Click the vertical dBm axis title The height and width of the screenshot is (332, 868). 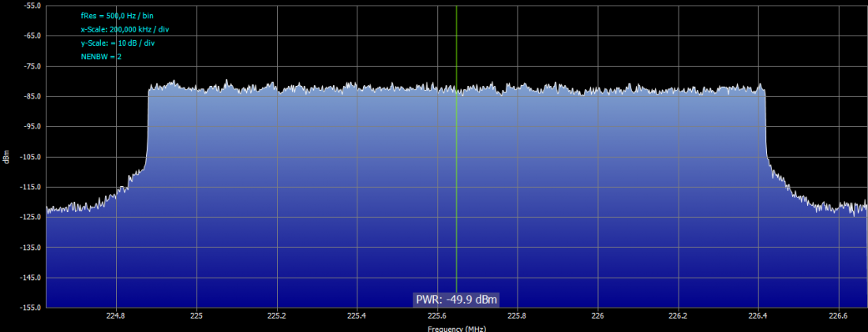(6, 157)
